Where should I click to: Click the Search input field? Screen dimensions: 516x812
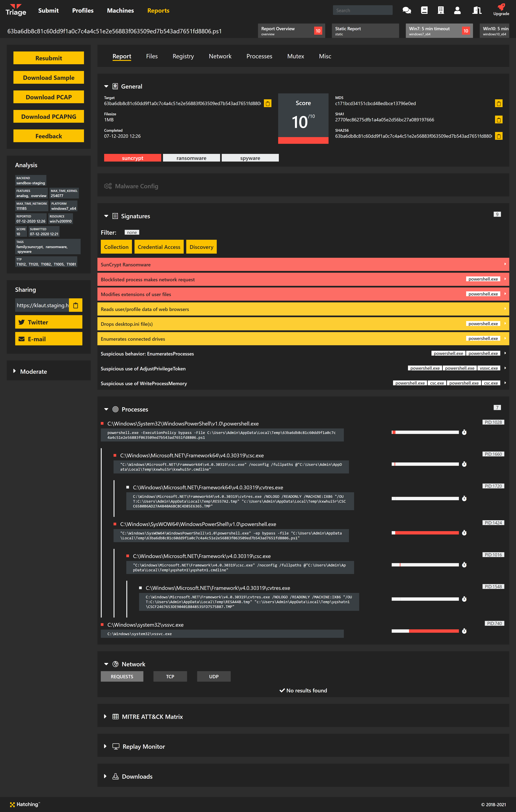point(363,10)
